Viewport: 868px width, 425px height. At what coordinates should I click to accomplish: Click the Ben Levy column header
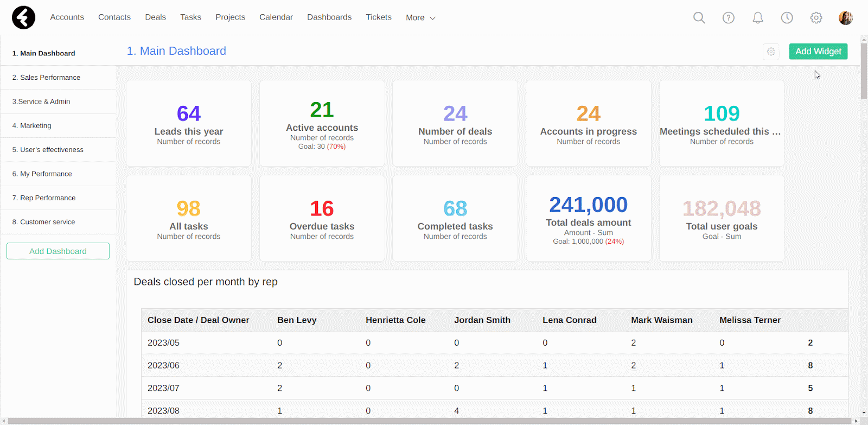[297, 320]
